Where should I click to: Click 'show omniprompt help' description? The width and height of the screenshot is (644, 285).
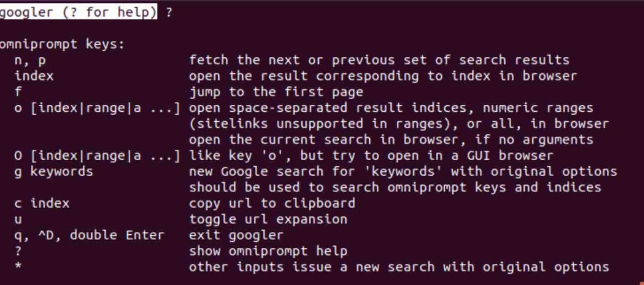point(268,251)
